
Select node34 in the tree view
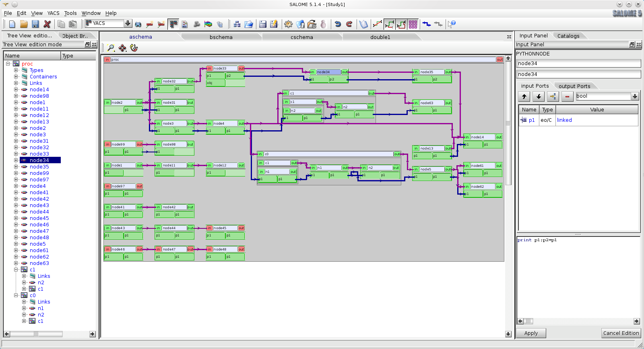(39, 160)
